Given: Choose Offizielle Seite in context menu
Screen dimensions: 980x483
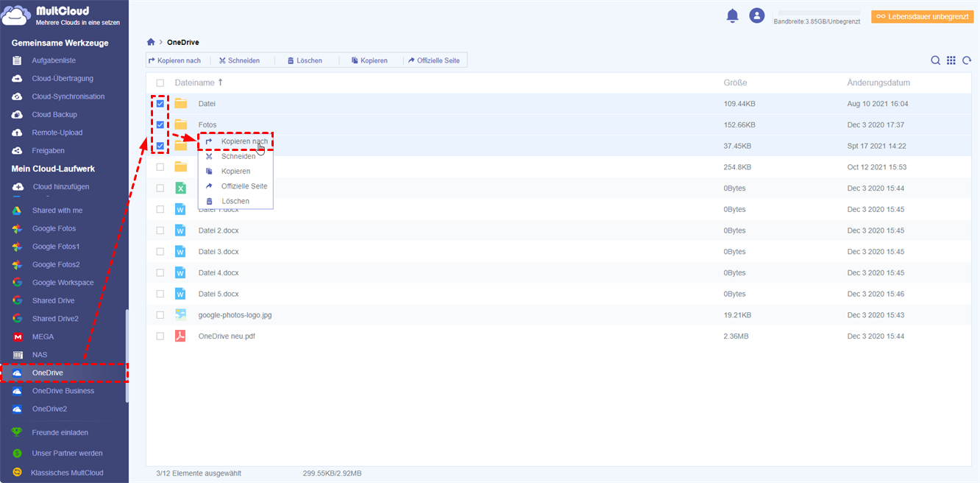Looking at the screenshot, I should [x=235, y=186].
